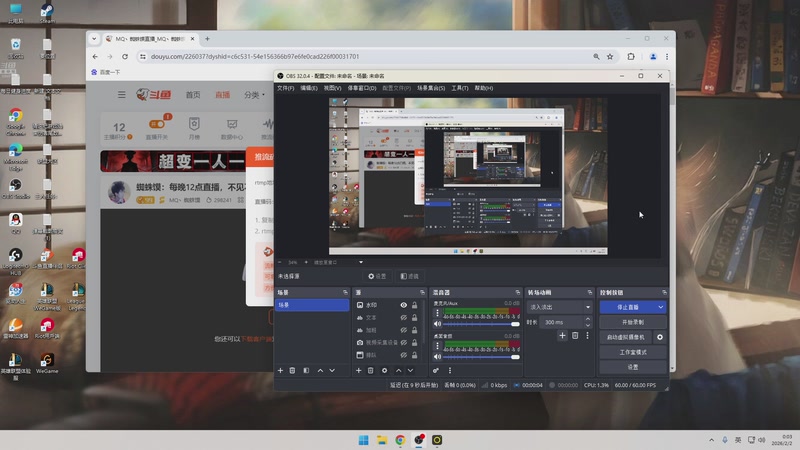
Task: Toggle visibility eye of first source row
Action: 404,305
